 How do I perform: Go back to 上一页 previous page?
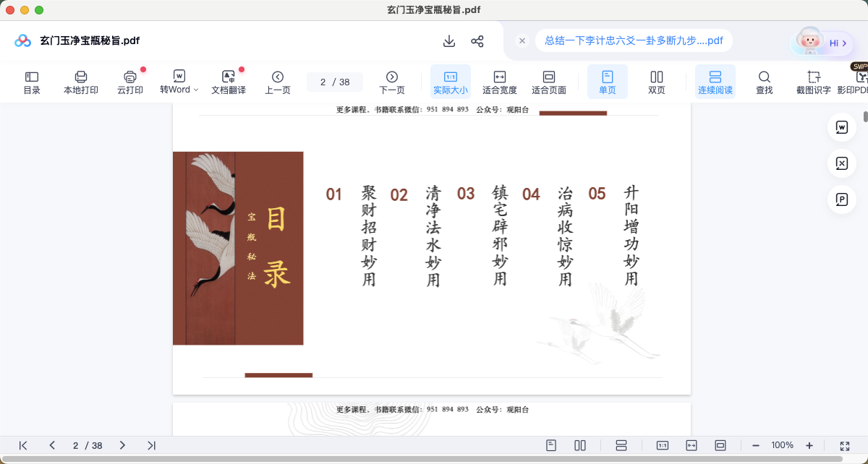tap(278, 82)
